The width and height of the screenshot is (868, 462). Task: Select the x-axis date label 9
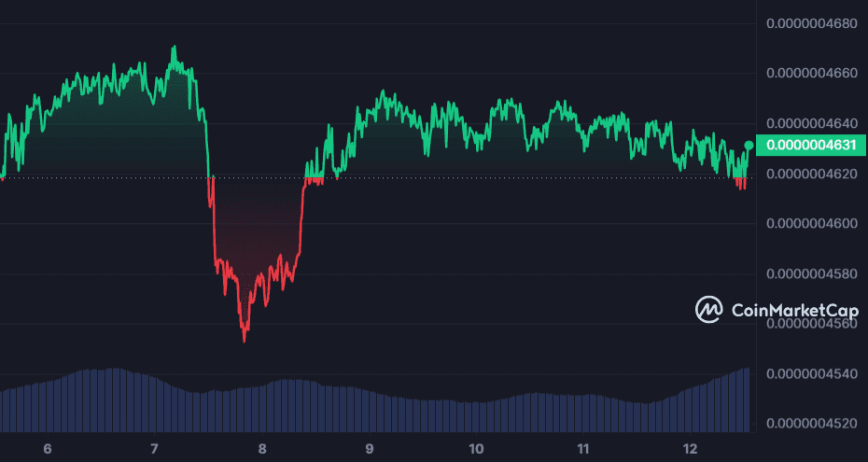pyautogui.click(x=370, y=449)
